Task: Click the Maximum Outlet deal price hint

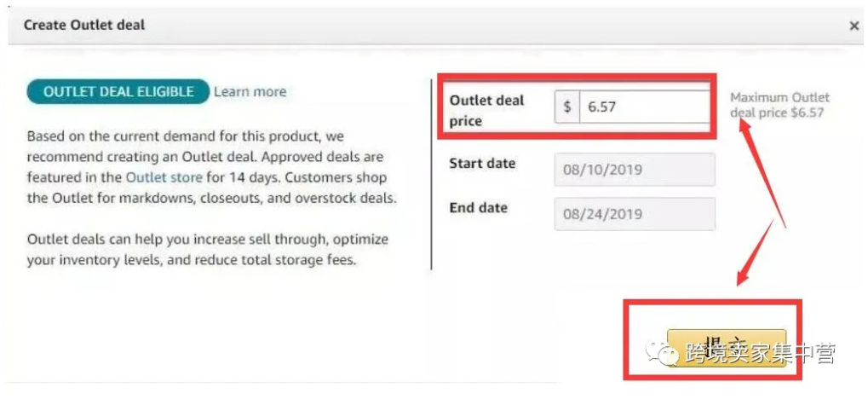Action: pyautogui.click(x=779, y=105)
